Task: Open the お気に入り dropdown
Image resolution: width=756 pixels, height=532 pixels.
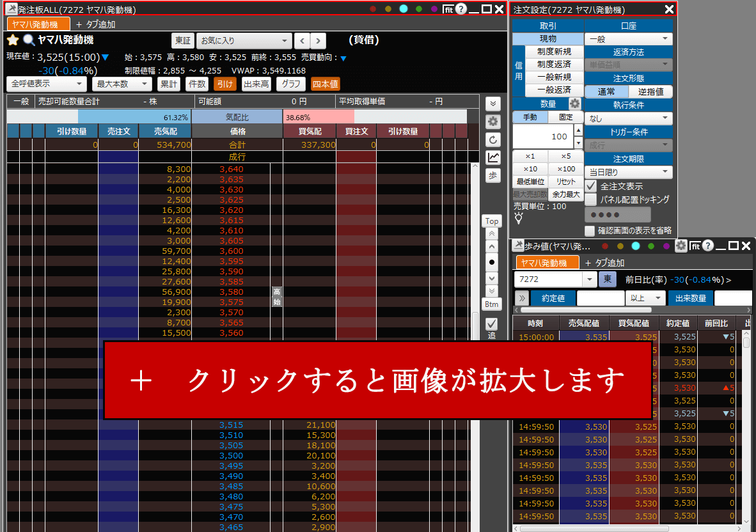Action: click(244, 41)
